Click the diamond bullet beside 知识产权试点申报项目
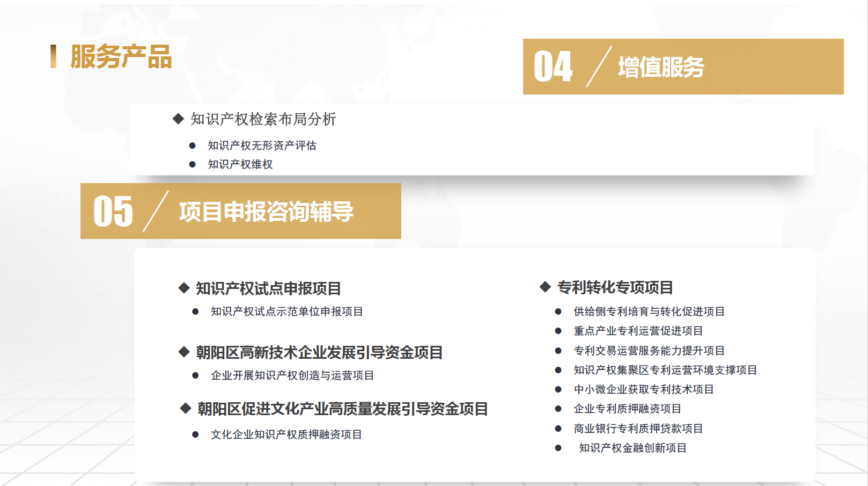This screenshot has width=868, height=486. [x=184, y=288]
